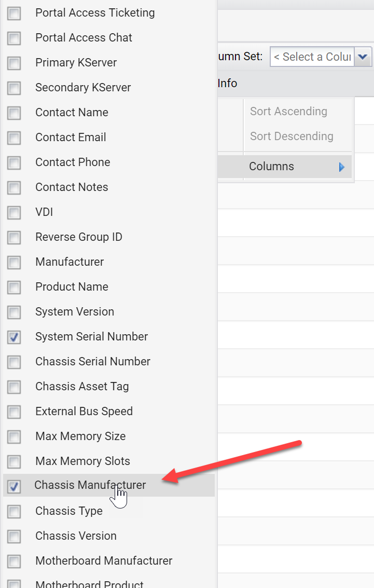Tick the VDI column checkbox

14,212
